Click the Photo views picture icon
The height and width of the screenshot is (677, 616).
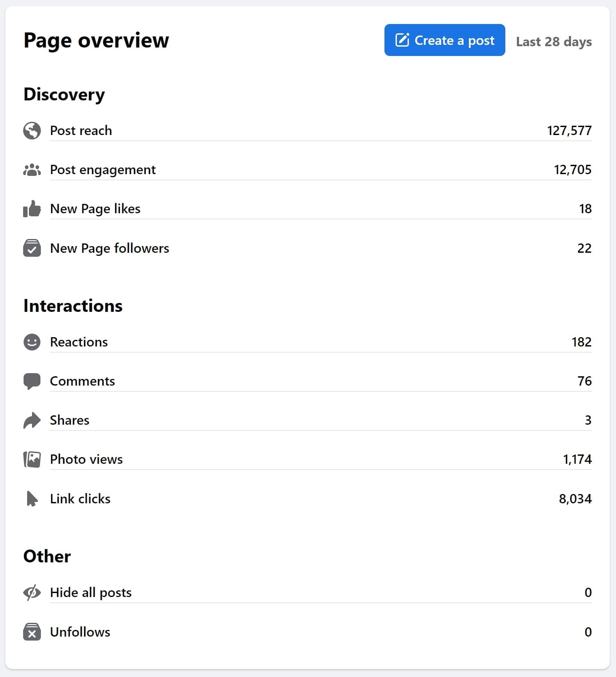click(32, 459)
